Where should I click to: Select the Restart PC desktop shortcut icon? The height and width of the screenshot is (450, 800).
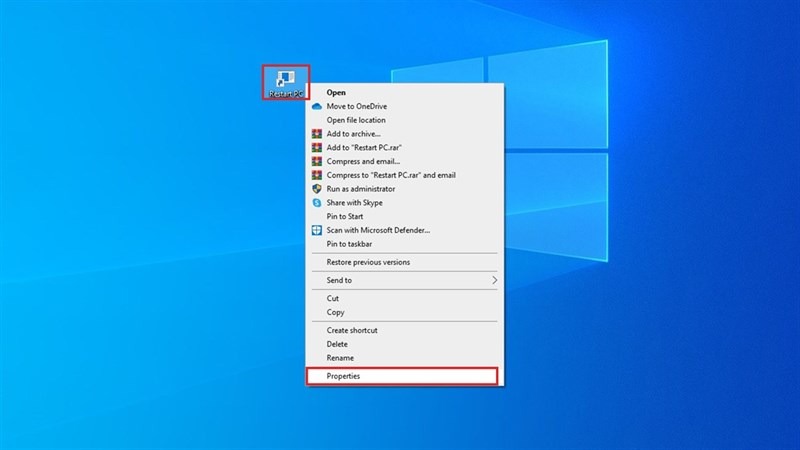pyautogui.click(x=286, y=82)
